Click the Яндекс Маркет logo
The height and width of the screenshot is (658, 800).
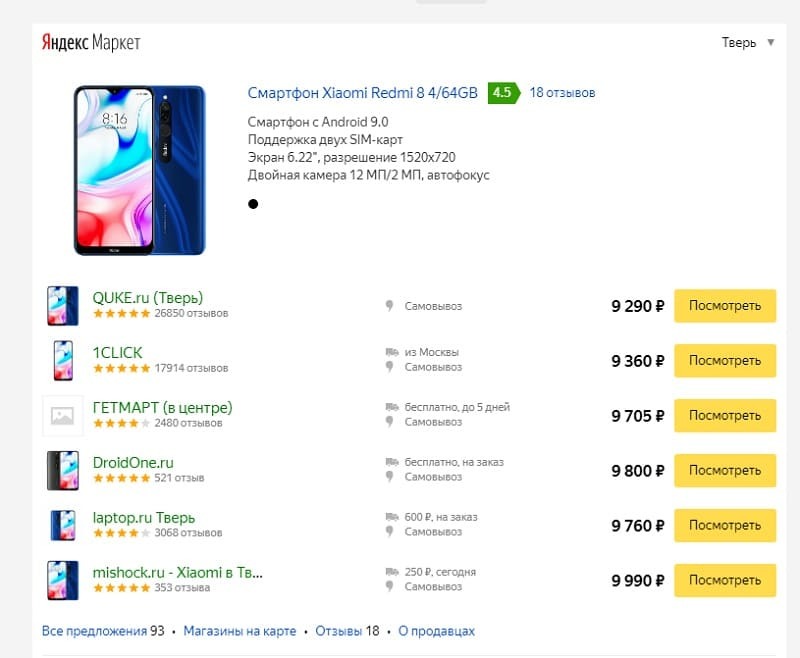pyautogui.click(x=90, y=43)
